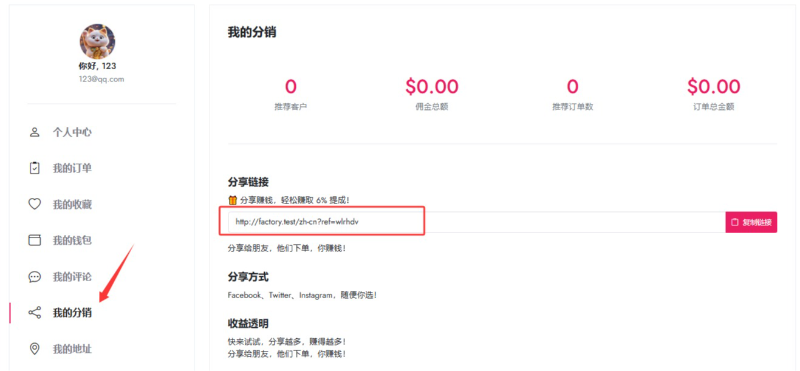Click the referral link input field
800x371 pixels.
coord(477,222)
